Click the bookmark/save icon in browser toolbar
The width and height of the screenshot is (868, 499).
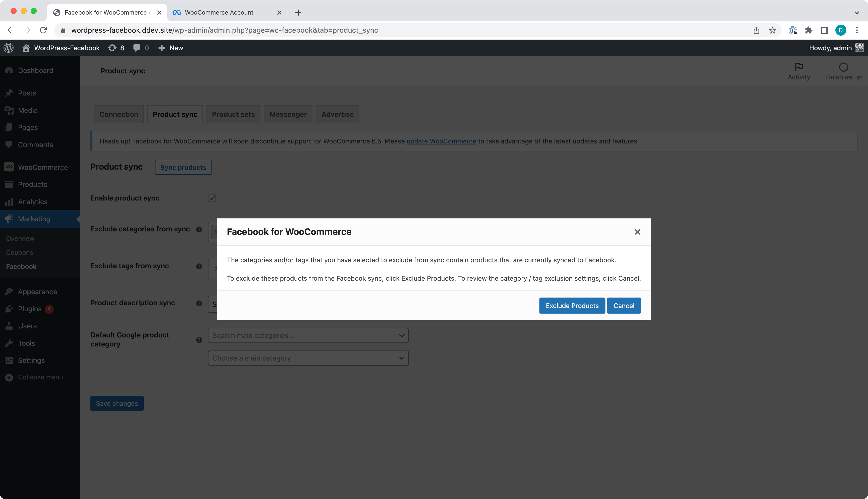coord(773,30)
